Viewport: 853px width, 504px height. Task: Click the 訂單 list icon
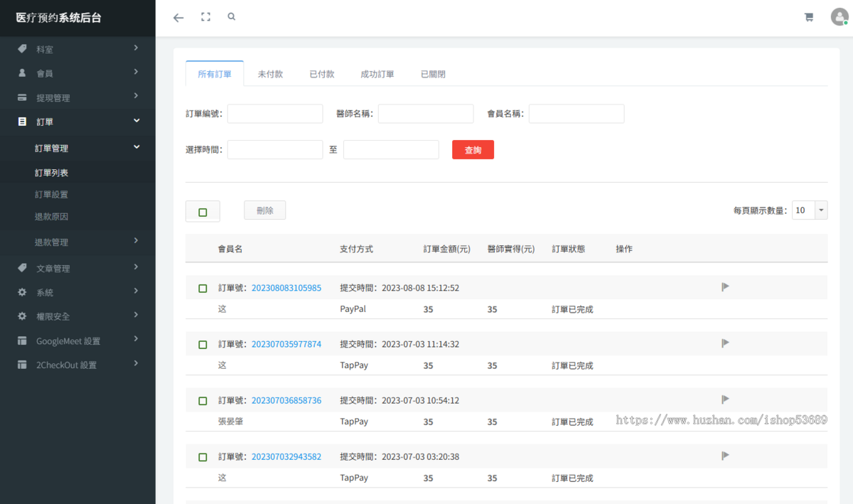click(x=22, y=122)
